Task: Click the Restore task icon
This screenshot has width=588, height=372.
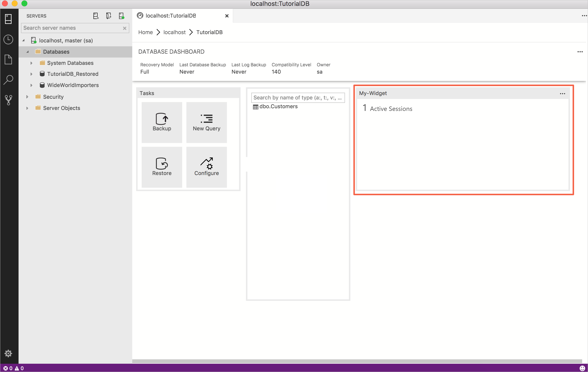Action: [162, 166]
